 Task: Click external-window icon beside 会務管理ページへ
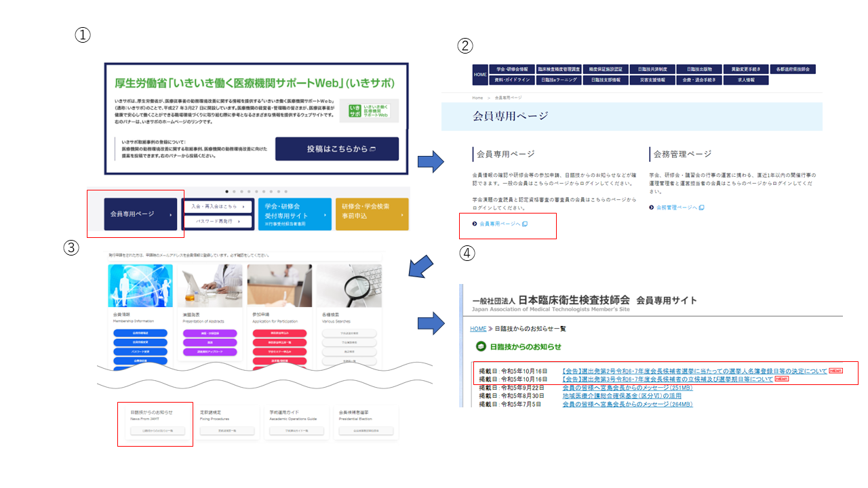coord(702,207)
